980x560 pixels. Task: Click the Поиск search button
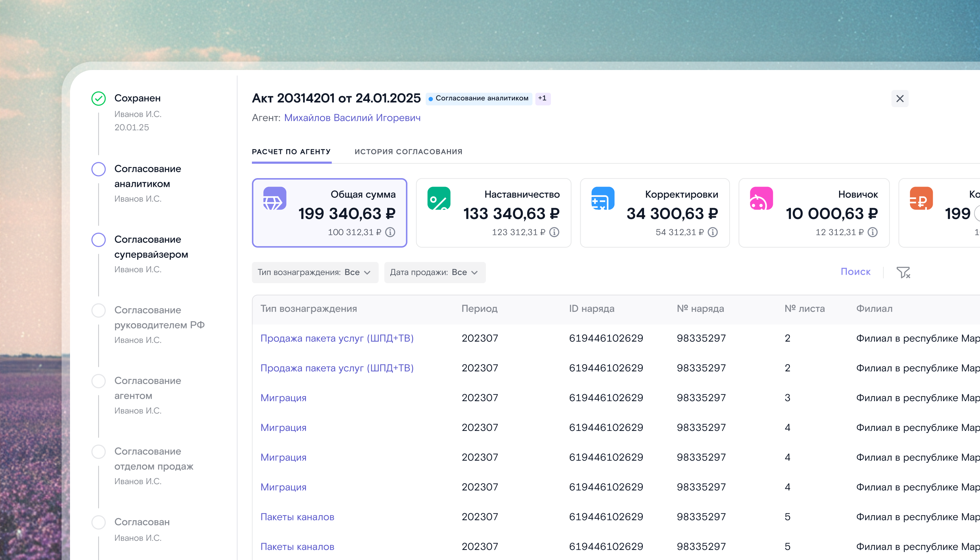(x=855, y=272)
